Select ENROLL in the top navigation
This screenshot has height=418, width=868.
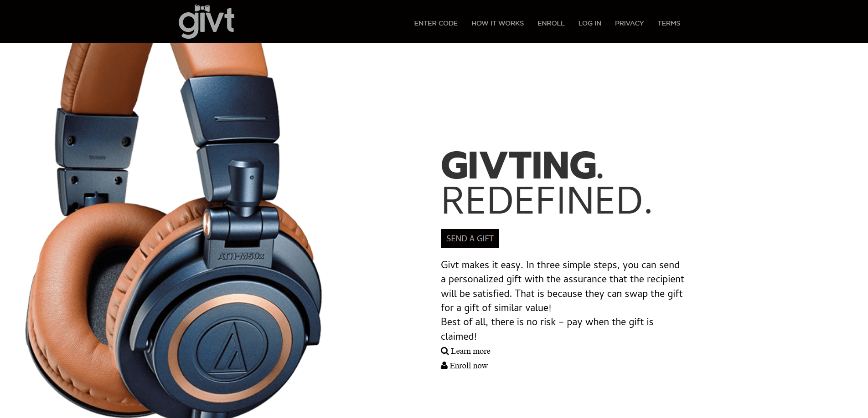point(551,23)
